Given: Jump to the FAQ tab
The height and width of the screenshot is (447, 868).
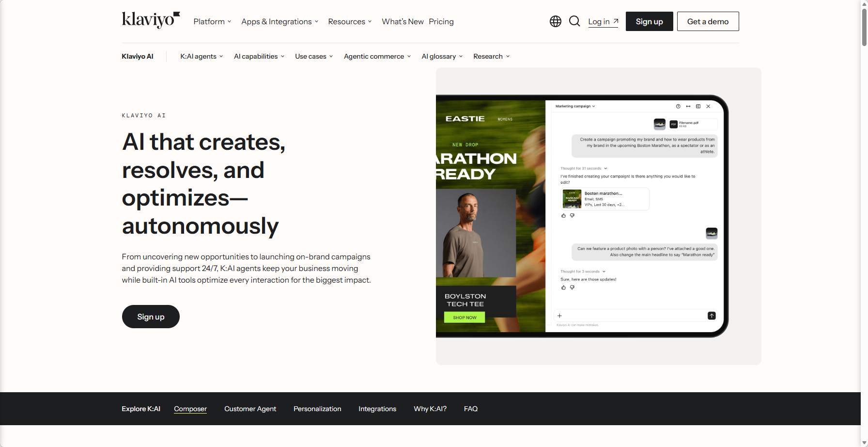Looking at the screenshot, I should 471,409.
